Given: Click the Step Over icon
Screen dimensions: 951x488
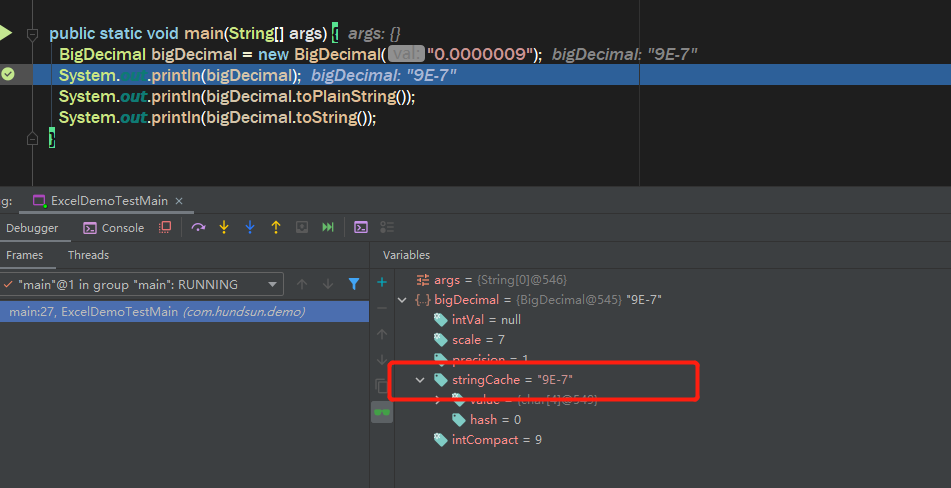Looking at the screenshot, I should pyautogui.click(x=198, y=227).
